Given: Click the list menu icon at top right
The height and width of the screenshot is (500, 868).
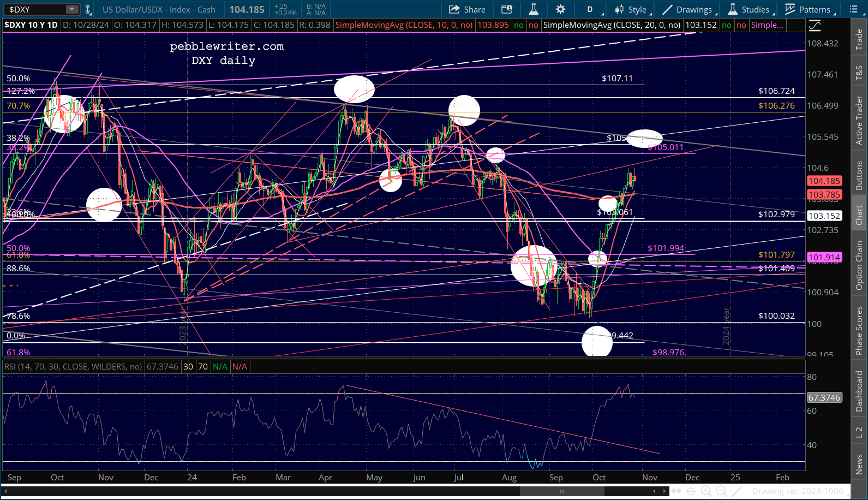Looking at the screenshot, I should tap(854, 9).
